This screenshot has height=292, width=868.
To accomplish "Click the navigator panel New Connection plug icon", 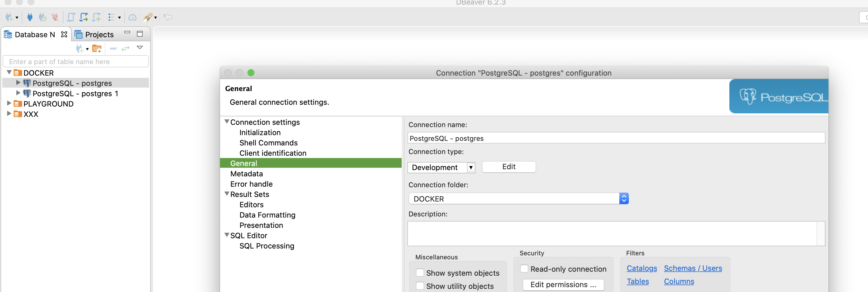I will [79, 49].
